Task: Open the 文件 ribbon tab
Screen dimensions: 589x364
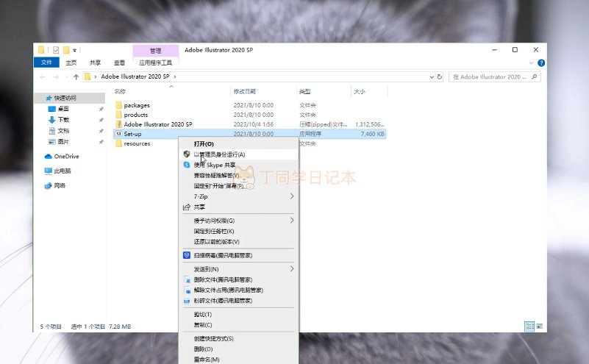Action: point(46,63)
